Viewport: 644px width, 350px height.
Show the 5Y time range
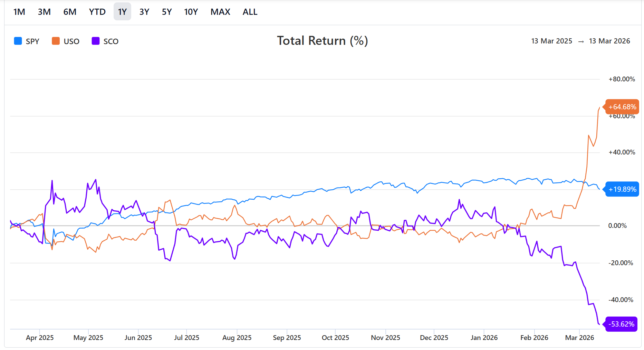click(167, 12)
